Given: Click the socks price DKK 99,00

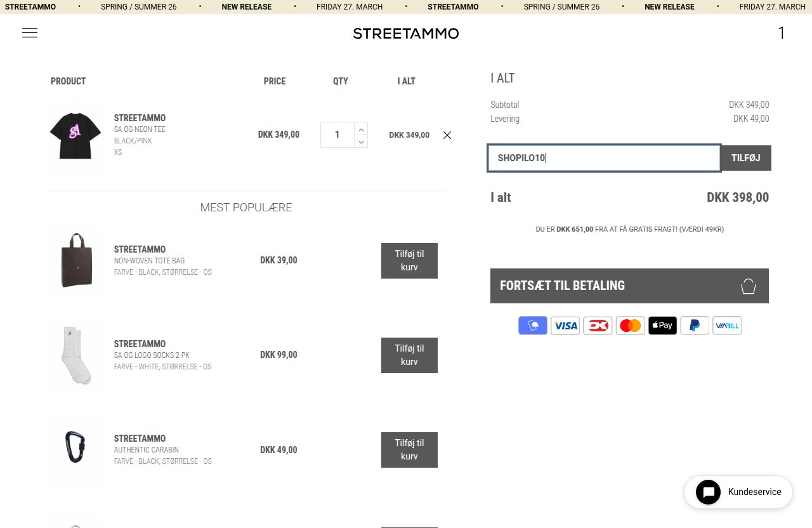Looking at the screenshot, I should [278, 355].
